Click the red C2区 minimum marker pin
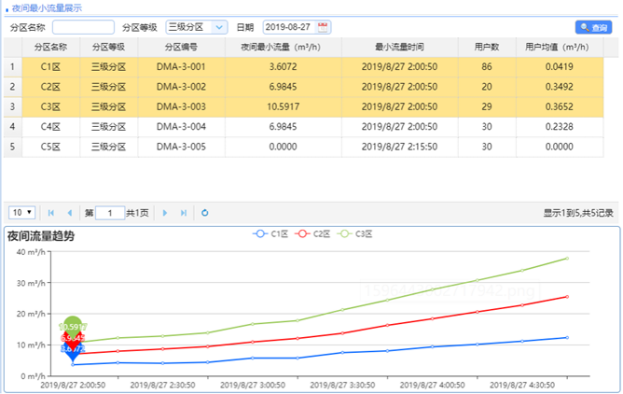The image size is (623, 394). 73,342
